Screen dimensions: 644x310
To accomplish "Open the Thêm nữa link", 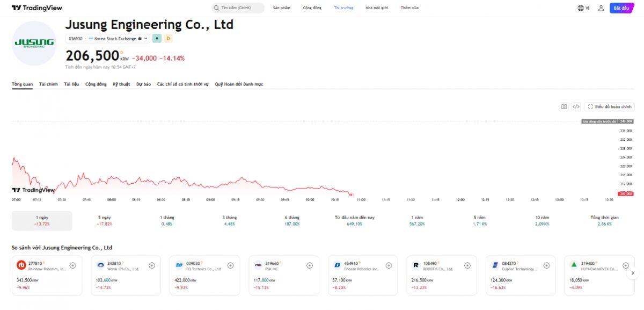I will 409,8.
